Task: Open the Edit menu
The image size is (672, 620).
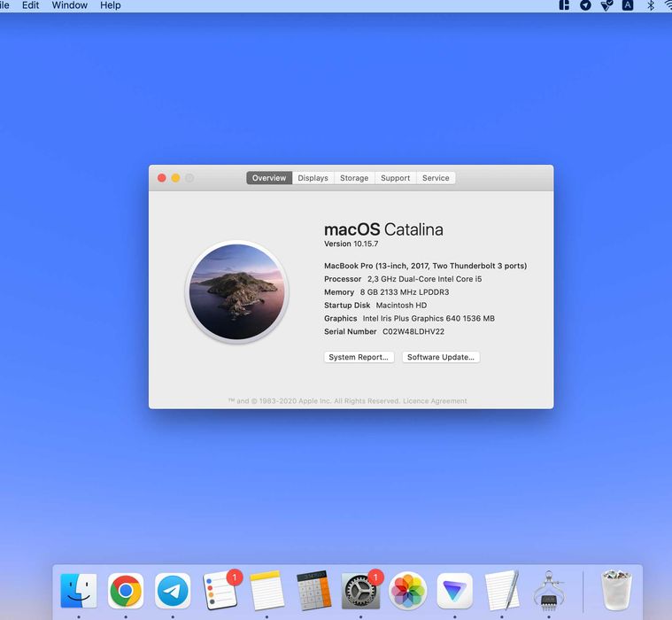Action: [30, 5]
